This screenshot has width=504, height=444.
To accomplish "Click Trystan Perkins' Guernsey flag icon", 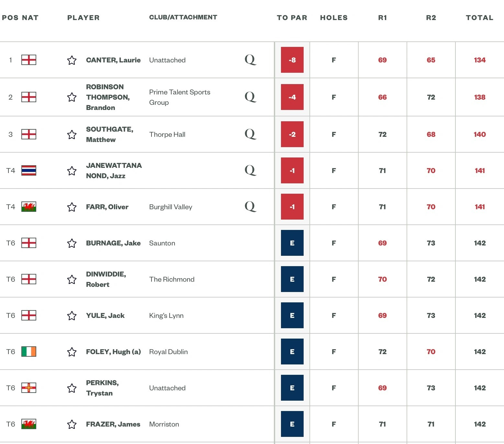I will click(29, 388).
